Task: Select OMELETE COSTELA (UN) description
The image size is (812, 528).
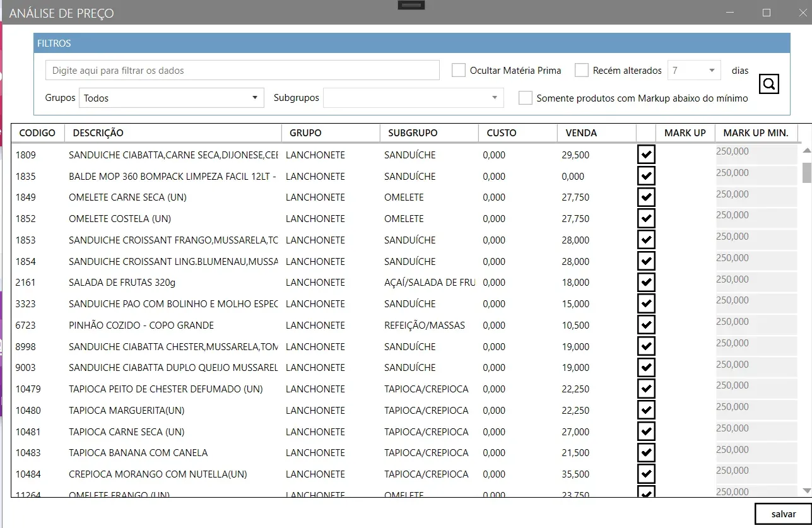Action: 120,218
